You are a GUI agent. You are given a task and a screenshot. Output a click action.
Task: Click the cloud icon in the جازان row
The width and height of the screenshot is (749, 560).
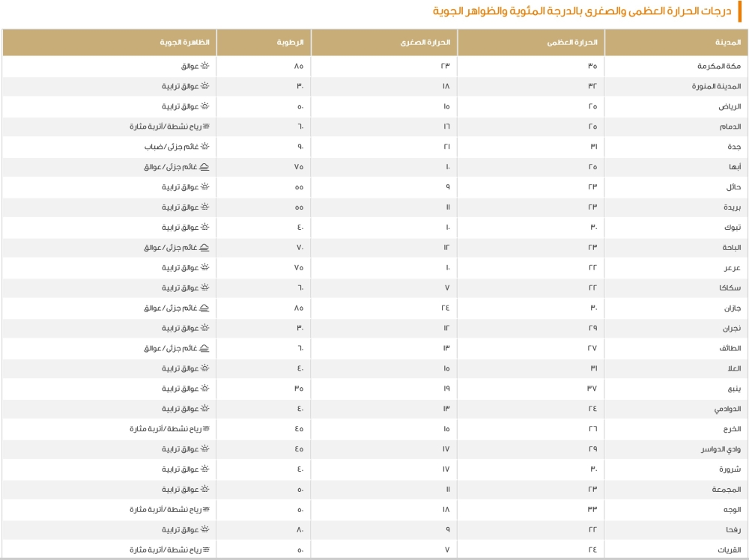point(204,308)
